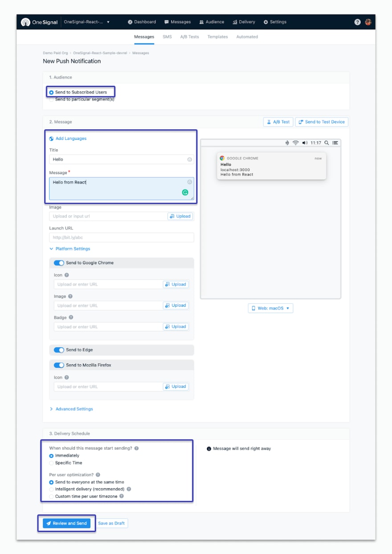Image resolution: width=392 pixels, height=554 pixels.
Task: Open the OneSignal-React app selector dropdown
Action: click(x=87, y=22)
